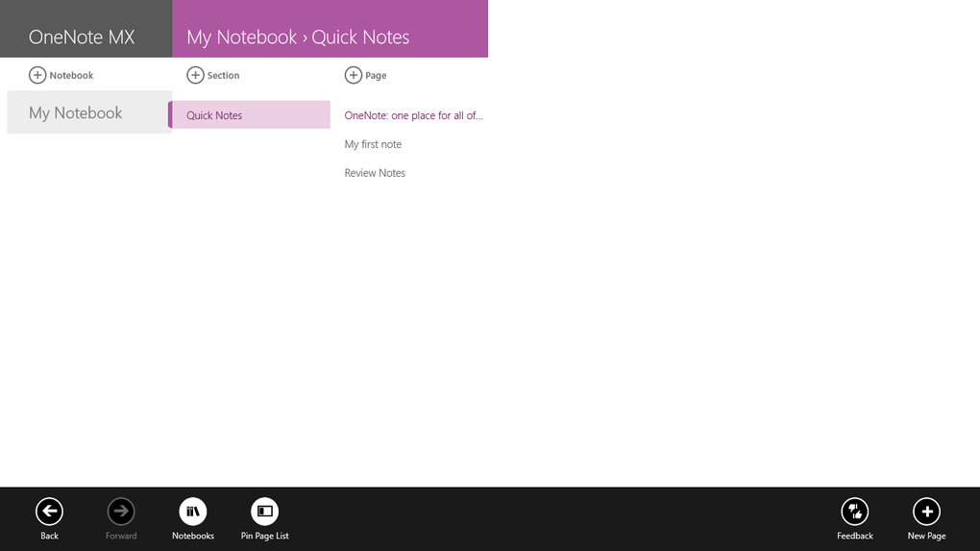Open page 'OneNote: one place for all of...'
The height and width of the screenshot is (551, 980).
[x=414, y=115]
